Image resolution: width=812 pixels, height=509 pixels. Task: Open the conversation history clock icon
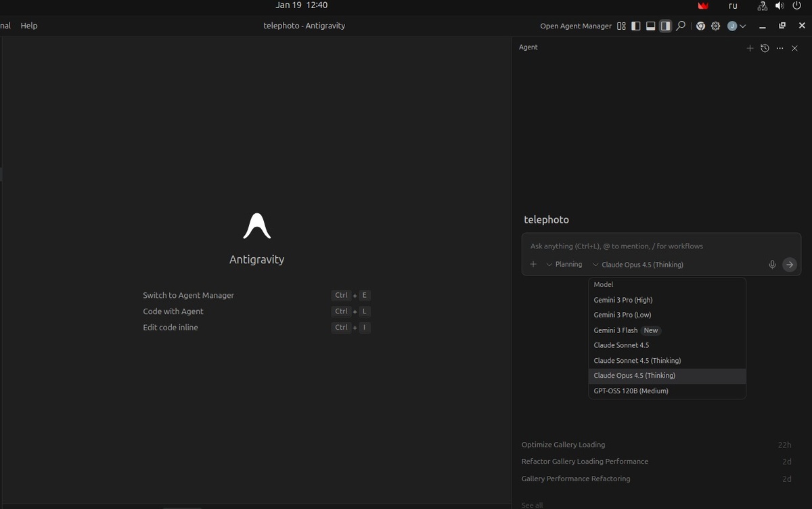(x=765, y=48)
